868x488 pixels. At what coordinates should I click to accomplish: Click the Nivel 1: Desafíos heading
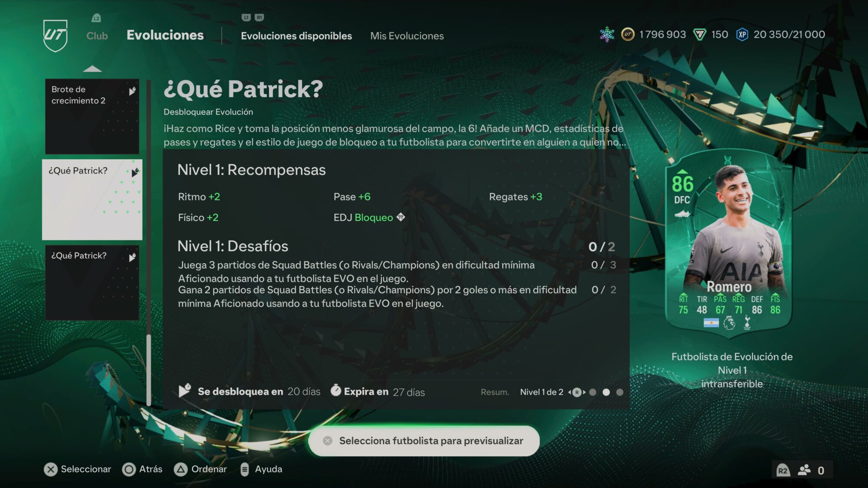pyautogui.click(x=233, y=246)
